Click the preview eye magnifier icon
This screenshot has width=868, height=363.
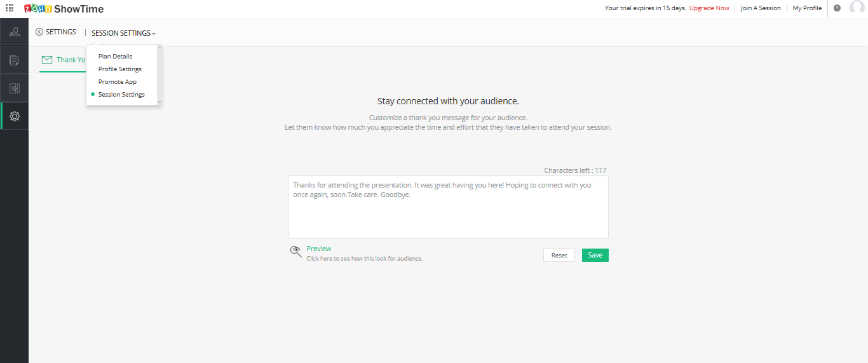pyautogui.click(x=295, y=251)
